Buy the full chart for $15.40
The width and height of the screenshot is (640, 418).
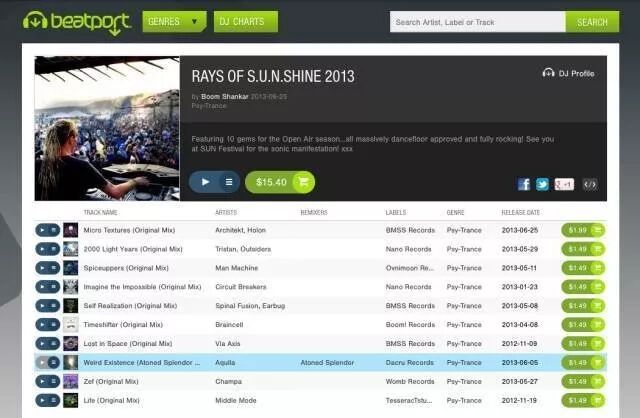tap(280, 182)
